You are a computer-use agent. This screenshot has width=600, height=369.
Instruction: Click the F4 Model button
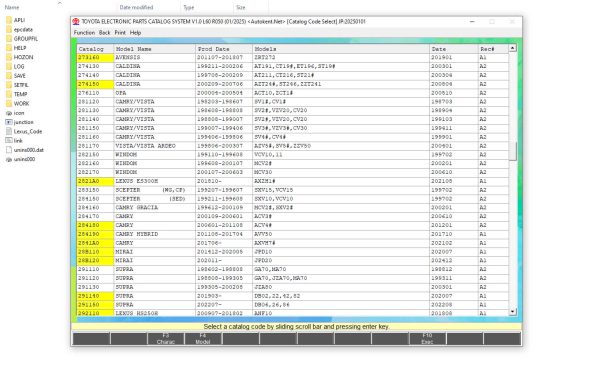pos(203,339)
